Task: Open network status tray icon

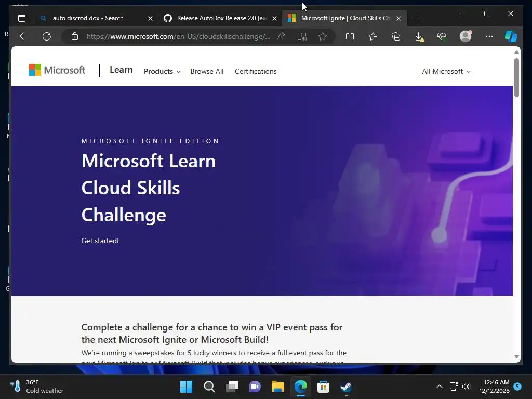Action: (454, 387)
